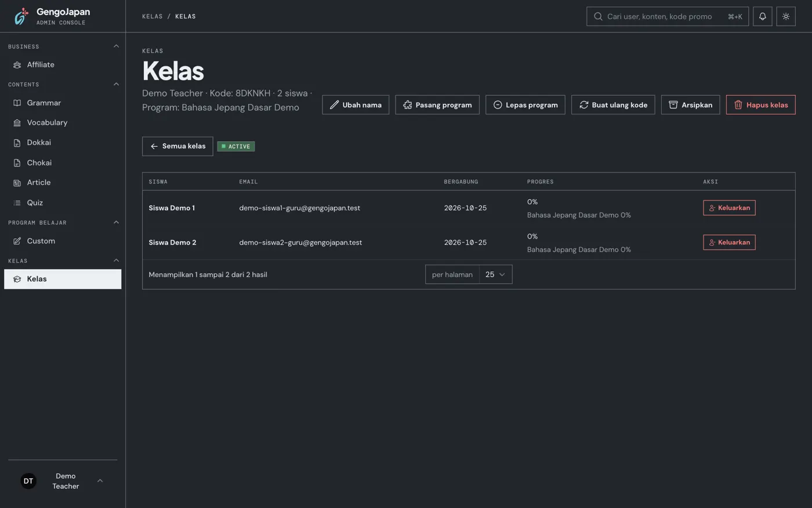Viewport: 812px width, 508px height.
Task: Collapse the Kelas sidebar section
Action: point(116,261)
